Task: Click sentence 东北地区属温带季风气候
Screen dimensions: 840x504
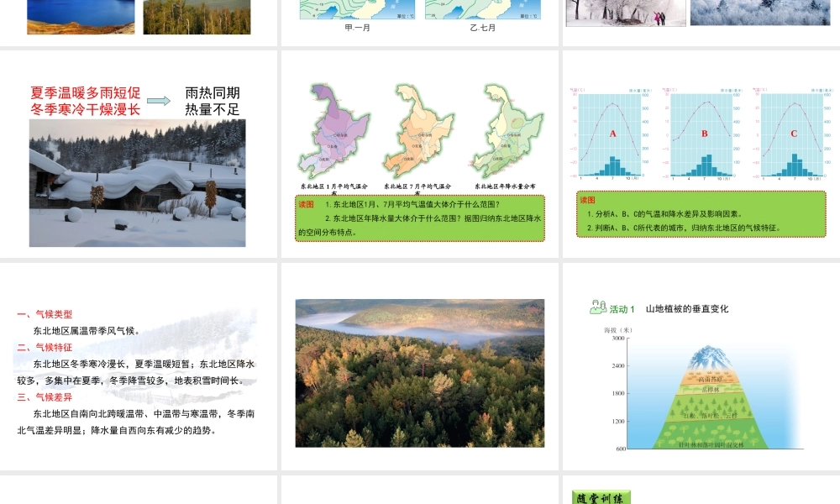Action: (87, 331)
